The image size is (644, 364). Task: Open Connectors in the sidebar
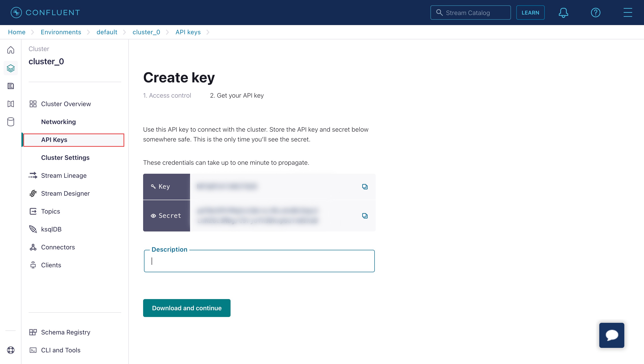58,247
